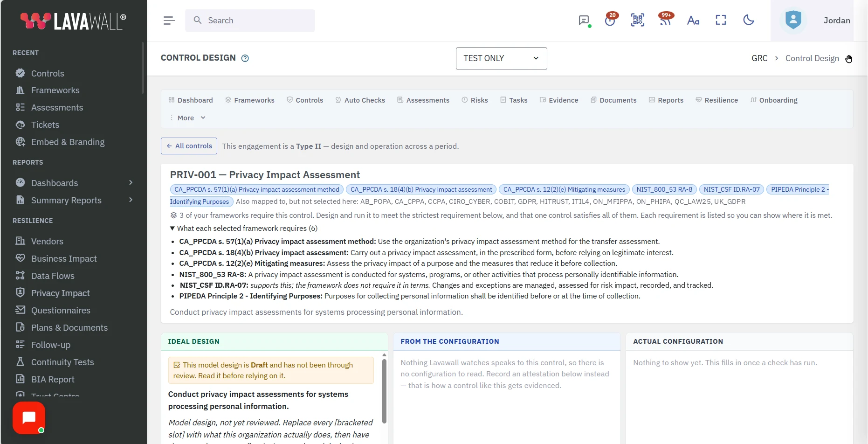Click the NIST_CSF ID.RA-07 framework tag
This screenshot has width=868, height=444.
[731, 189]
